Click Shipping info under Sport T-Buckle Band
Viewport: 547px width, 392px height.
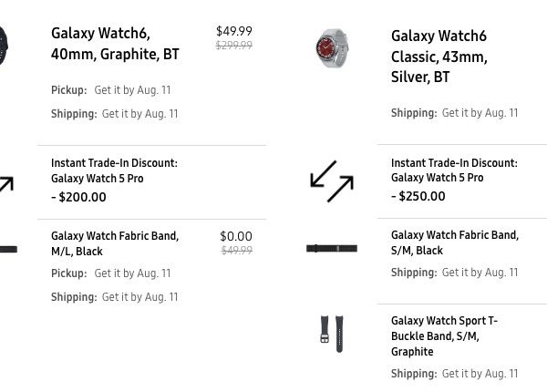pyautogui.click(x=454, y=374)
